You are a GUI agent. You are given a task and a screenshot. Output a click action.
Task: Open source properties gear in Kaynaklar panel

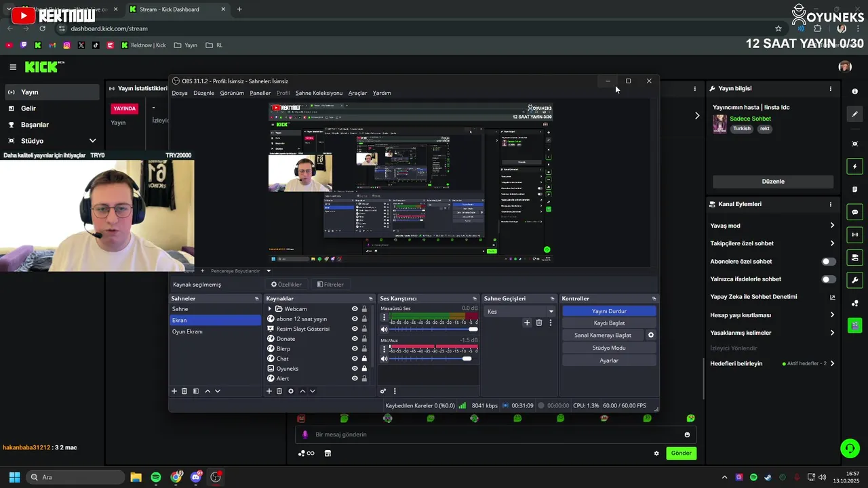(291, 391)
